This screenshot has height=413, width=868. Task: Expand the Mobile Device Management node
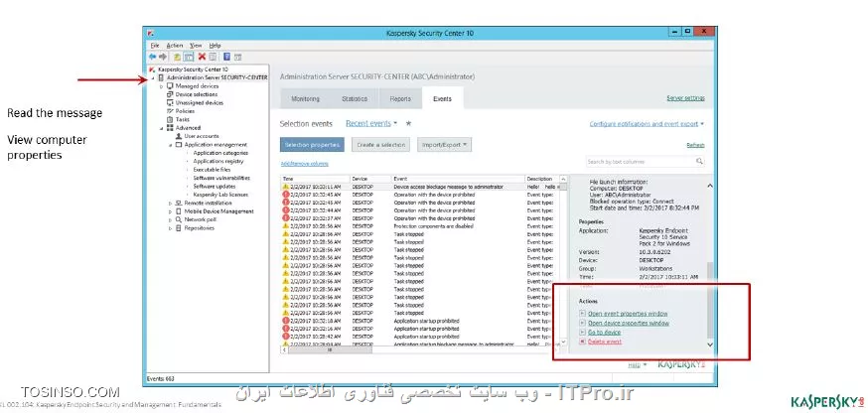tap(171, 211)
